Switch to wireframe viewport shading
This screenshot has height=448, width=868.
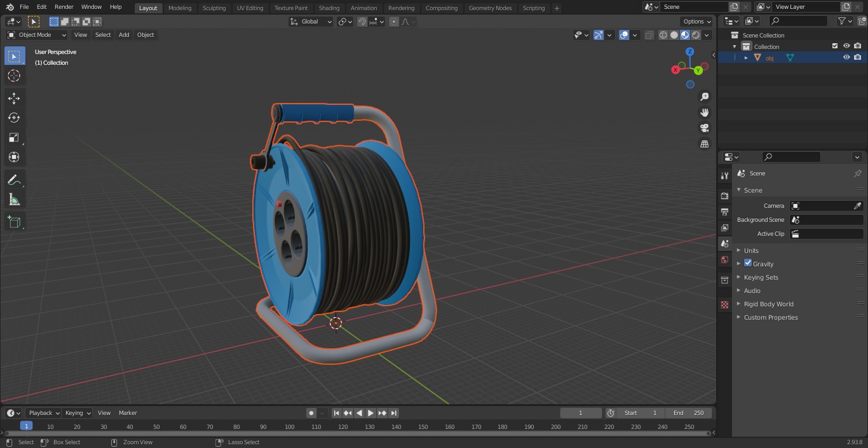point(663,35)
